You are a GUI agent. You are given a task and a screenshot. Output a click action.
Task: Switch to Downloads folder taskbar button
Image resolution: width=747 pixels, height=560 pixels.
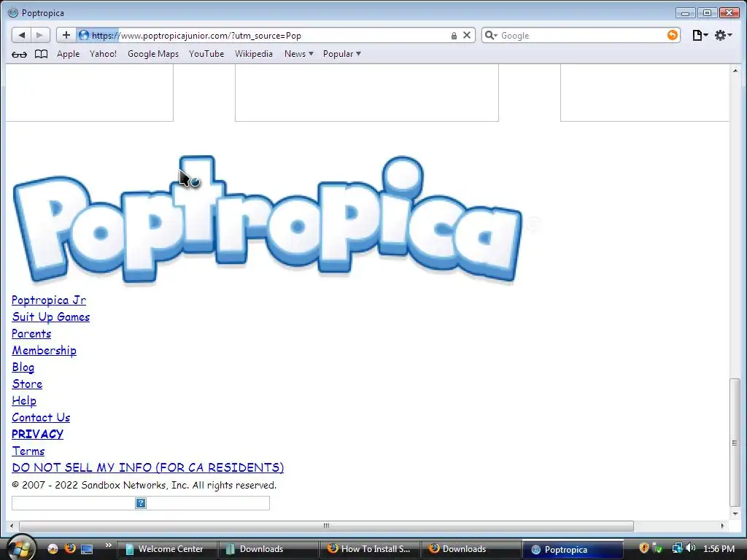268,549
